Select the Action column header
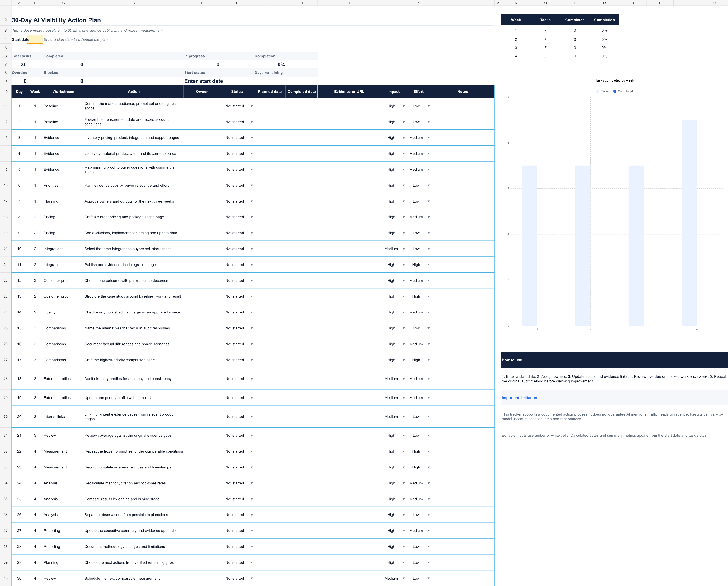Viewport: 728px width, 586px height. (134, 92)
